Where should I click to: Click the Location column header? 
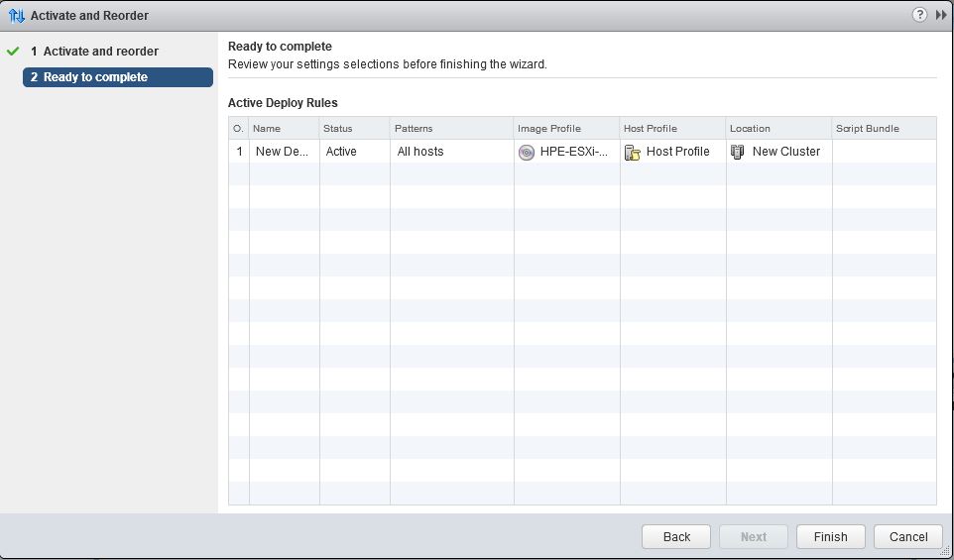click(x=778, y=128)
